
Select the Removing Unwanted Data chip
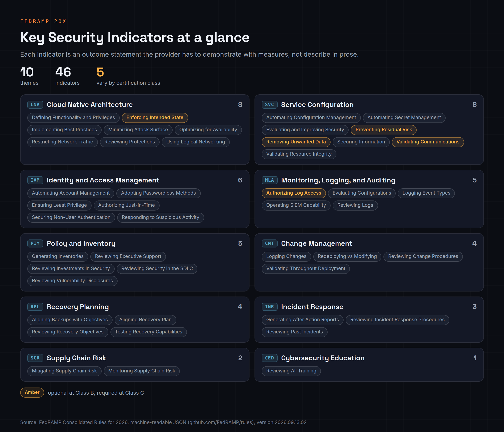point(296,142)
